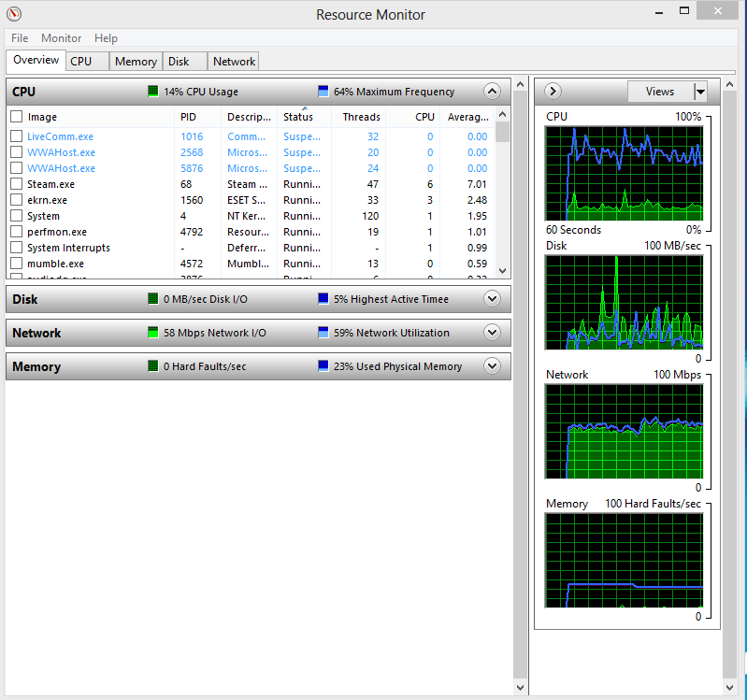Select all processes via Image header checkbox
Image resolution: width=747 pixels, height=700 pixels.
coord(16,117)
